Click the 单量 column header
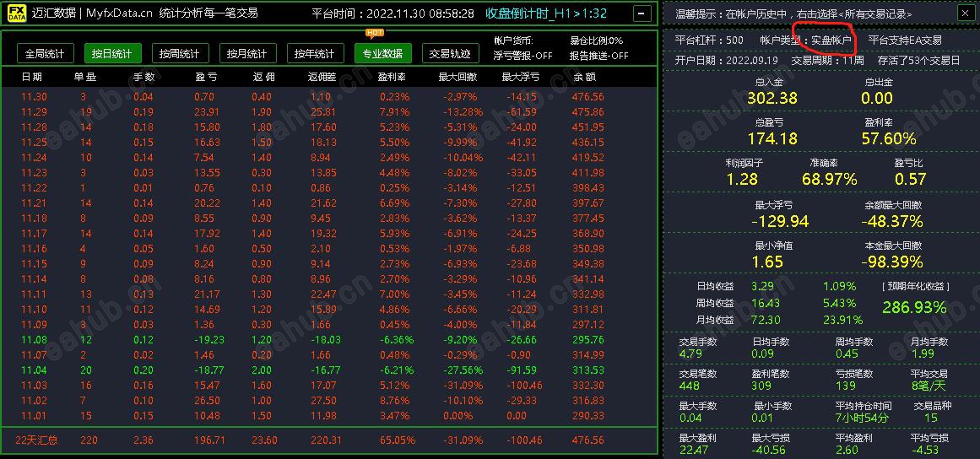The width and height of the screenshot is (980, 459). (85, 78)
